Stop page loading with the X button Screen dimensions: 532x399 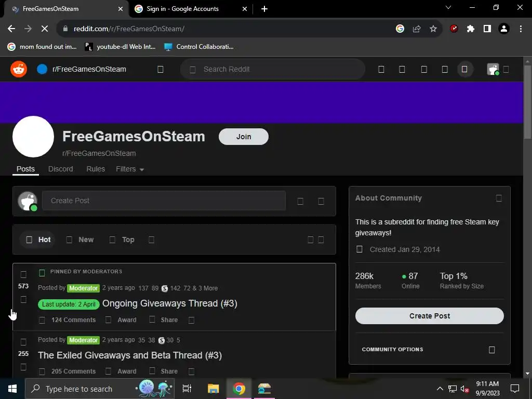pyautogui.click(x=45, y=29)
